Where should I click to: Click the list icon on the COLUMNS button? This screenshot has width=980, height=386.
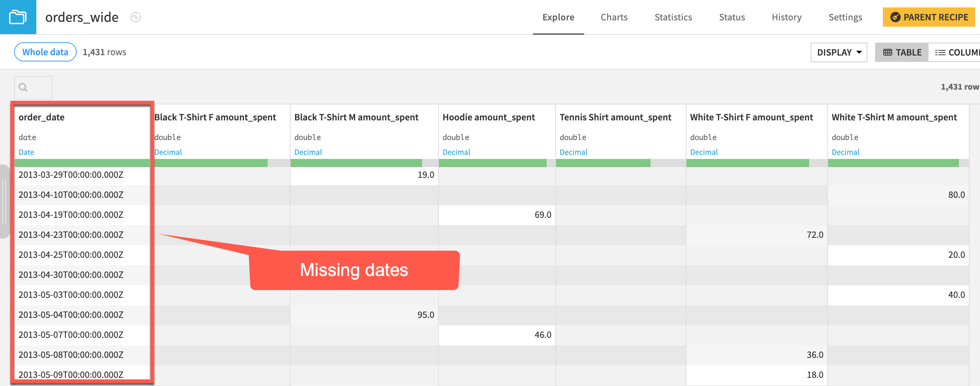pyautogui.click(x=940, y=52)
